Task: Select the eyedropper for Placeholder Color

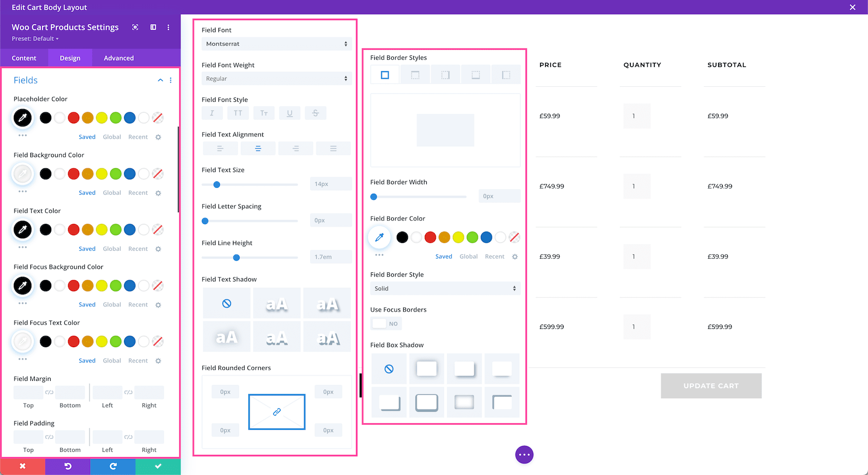Action: click(22, 118)
